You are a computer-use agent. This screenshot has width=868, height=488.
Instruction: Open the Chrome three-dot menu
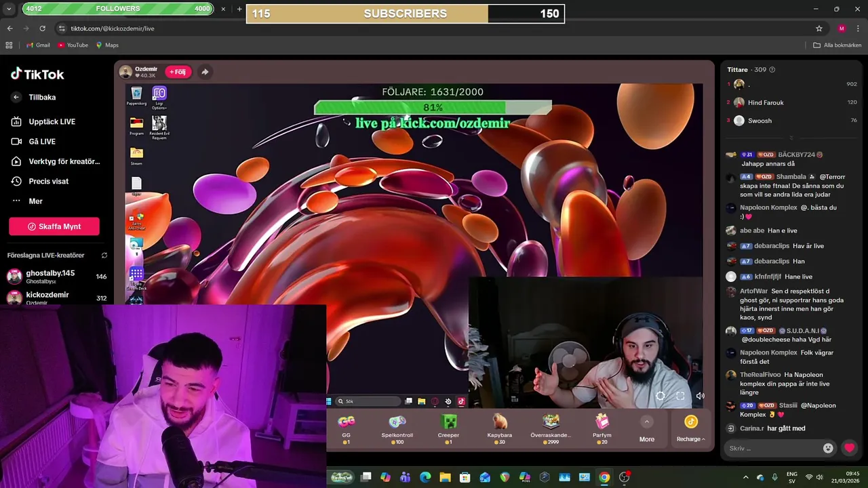pos(858,28)
